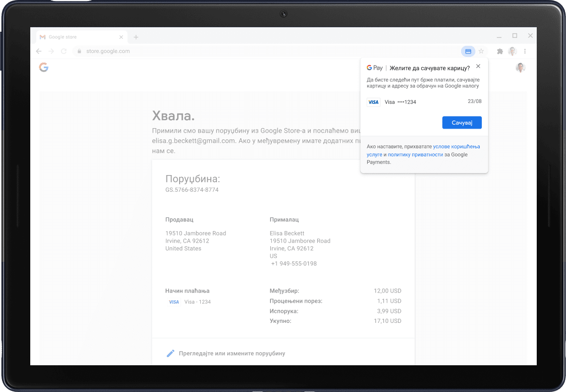The image size is (566, 392).
Task: Open a new tab with plus button
Action: (x=136, y=37)
